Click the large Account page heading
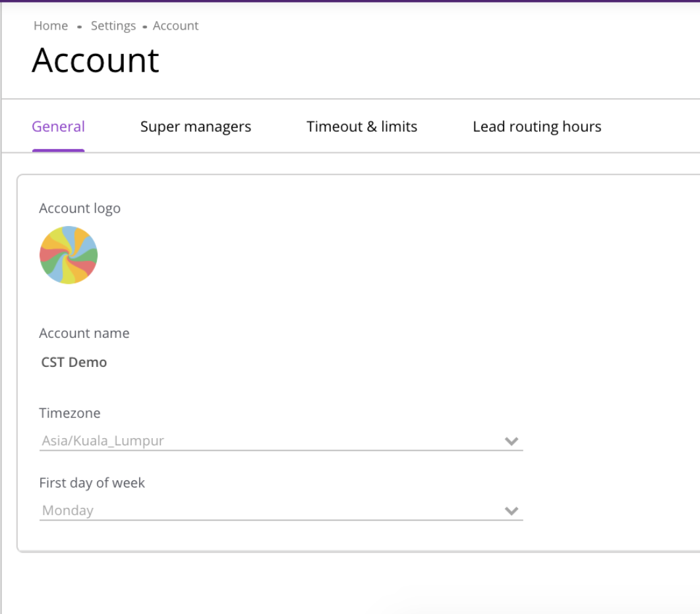The height and width of the screenshot is (614, 700). 96,61
